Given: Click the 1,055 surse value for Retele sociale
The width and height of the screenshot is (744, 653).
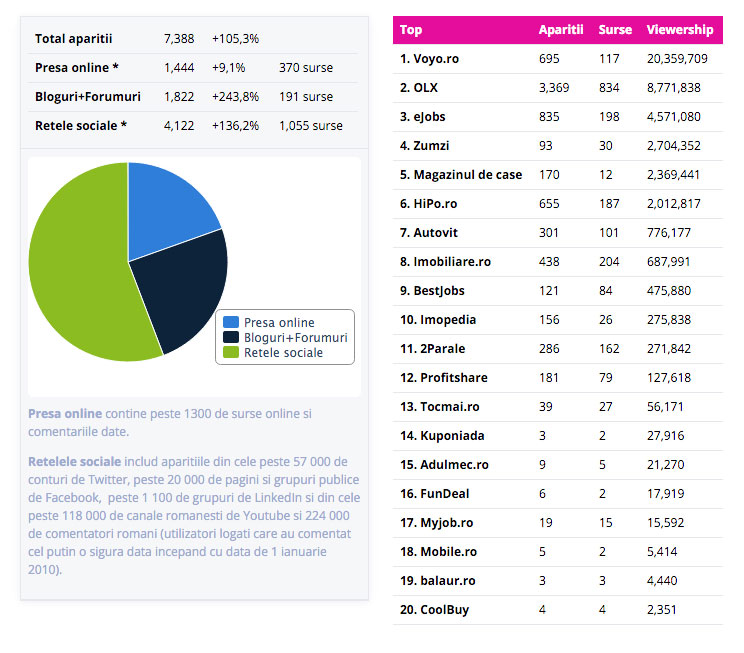Looking at the screenshot, I should pyautogui.click(x=310, y=126).
